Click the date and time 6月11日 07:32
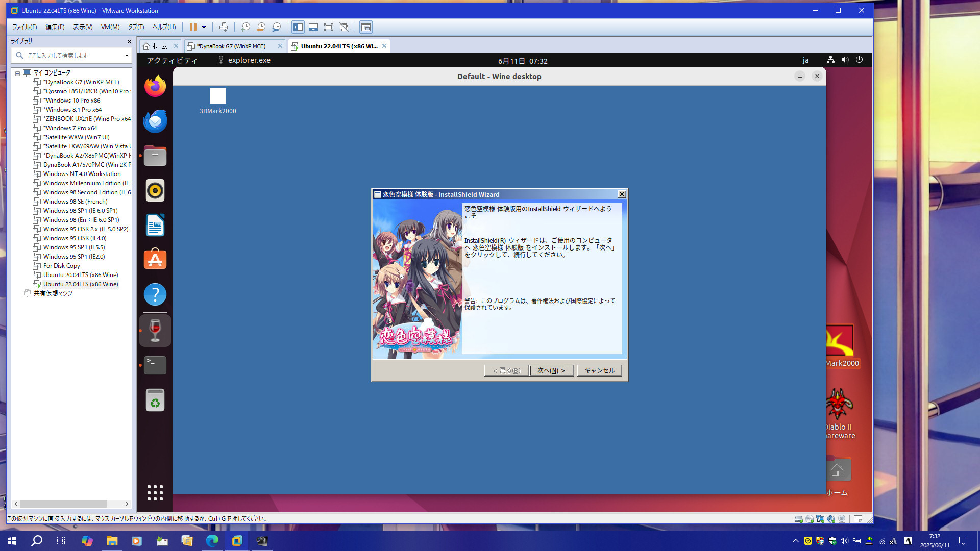Viewport: 980px width, 551px height. 523,61
